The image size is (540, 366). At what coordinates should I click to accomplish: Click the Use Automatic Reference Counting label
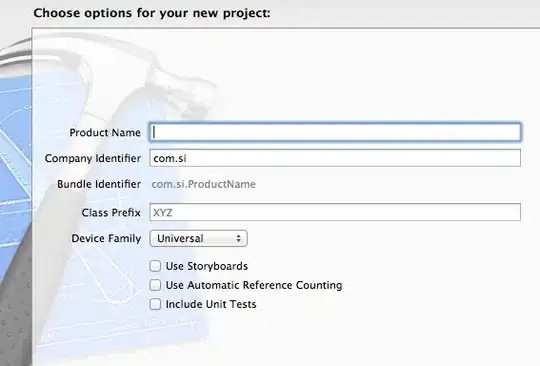tap(254, 285)
